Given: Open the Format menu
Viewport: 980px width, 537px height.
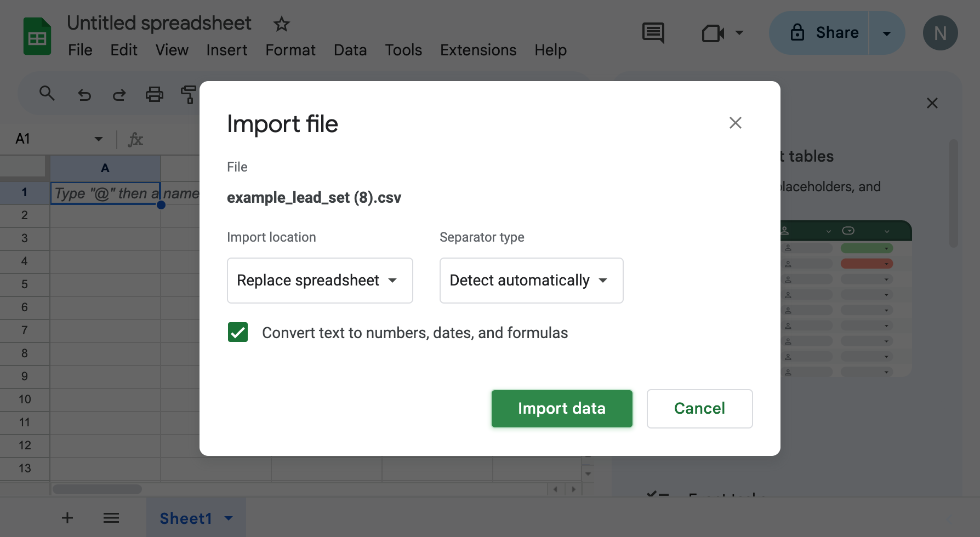Looking at the screenshot, I should pyautogui.click(x=290, y=50).
